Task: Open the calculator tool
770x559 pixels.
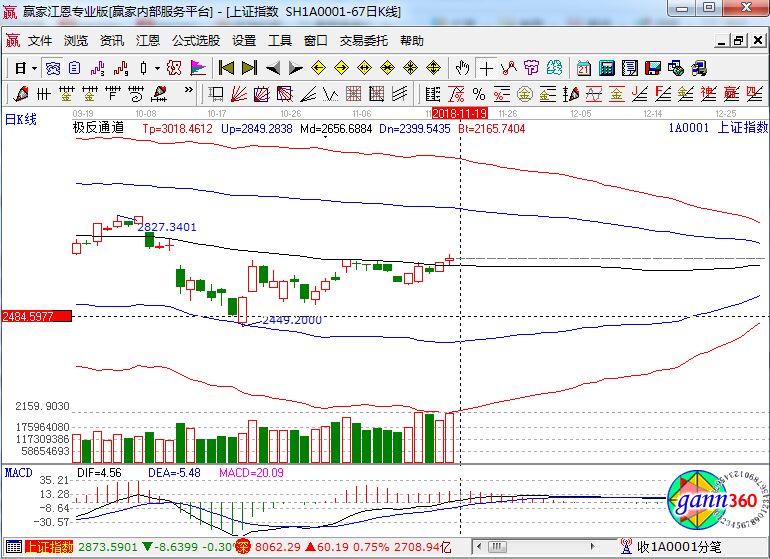Action: (606, 68)
